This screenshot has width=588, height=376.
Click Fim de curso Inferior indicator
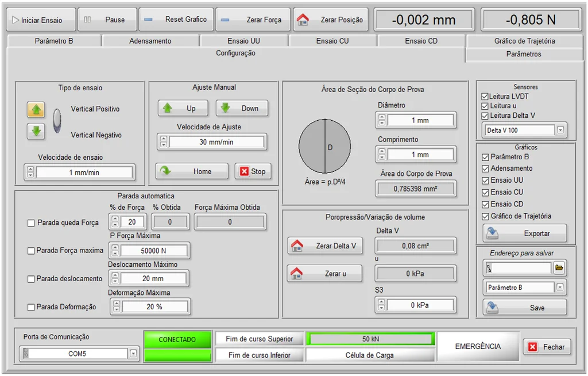tap(260, 355)
